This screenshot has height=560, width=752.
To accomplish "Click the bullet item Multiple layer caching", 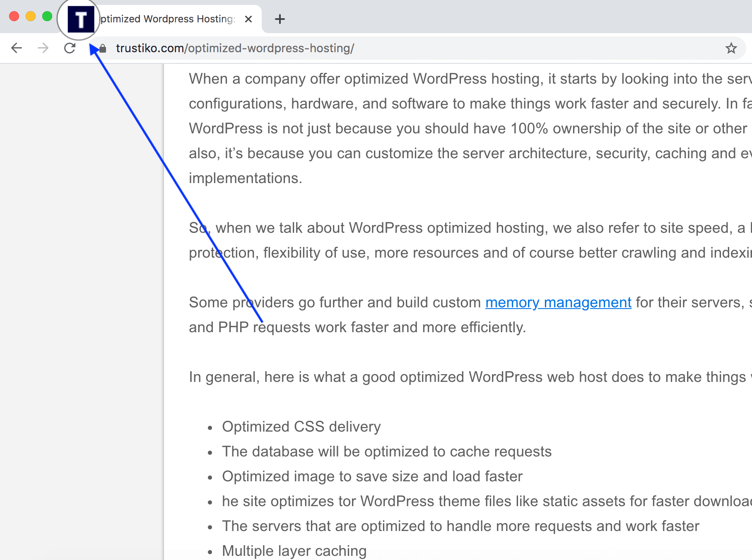I will (294, 550).
